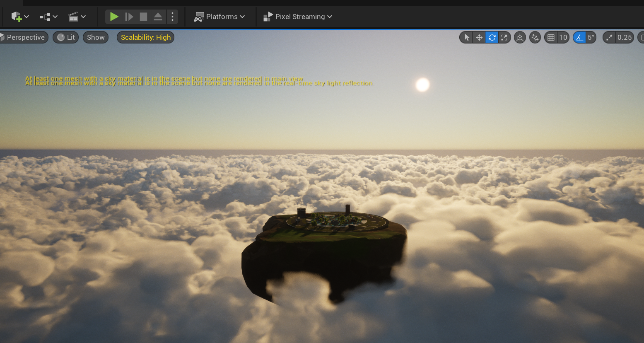The width and height of the screenshot is (644, 343).
Task: Toggle surface snapping mode
Action: point(535,37)
